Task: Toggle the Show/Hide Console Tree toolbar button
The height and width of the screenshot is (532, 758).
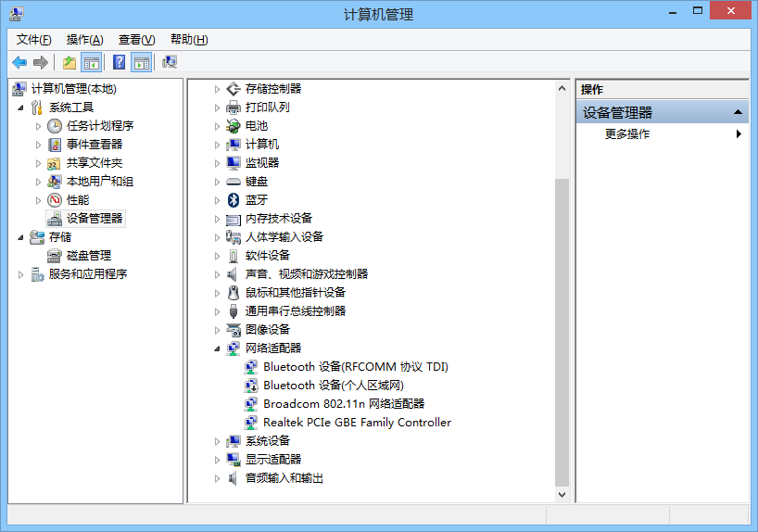Action: 92,62
